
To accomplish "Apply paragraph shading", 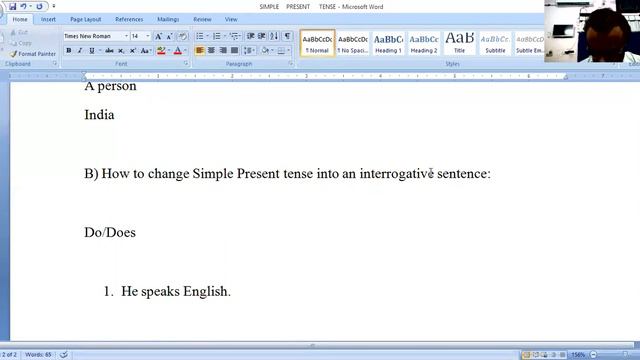I will pos(265,51).
